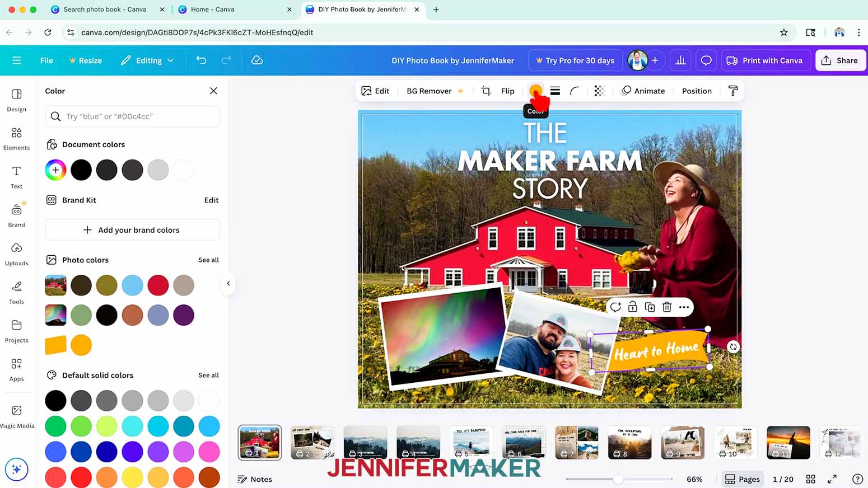The width and height of the screenshot is (868, 488).
Task: Delete the selected element with trash icon
Action: (666, 307)
